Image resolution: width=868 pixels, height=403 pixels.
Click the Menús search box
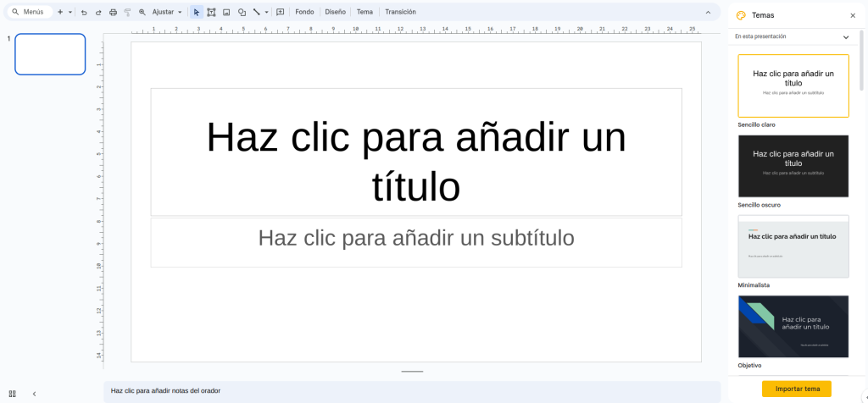pos(30,12)
